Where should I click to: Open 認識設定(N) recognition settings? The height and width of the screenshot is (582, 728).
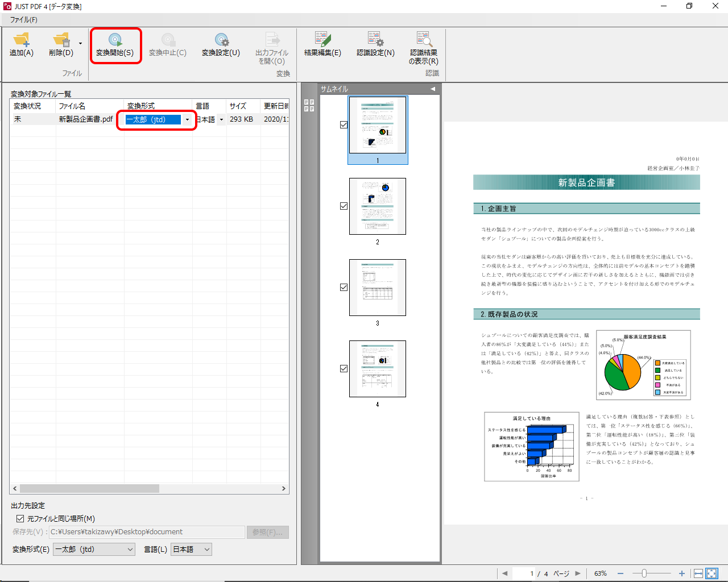click(375, 44)
